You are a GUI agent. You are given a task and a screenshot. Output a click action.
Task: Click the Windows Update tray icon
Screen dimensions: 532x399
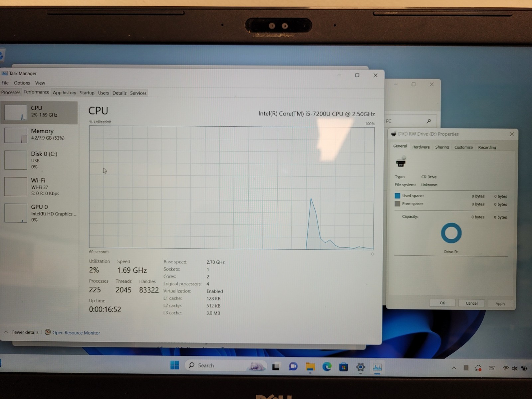[478, 368]
